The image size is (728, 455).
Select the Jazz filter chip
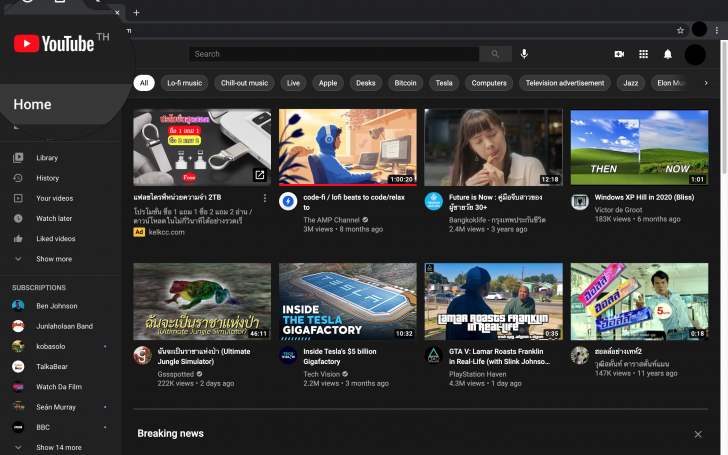pos(630,83)
